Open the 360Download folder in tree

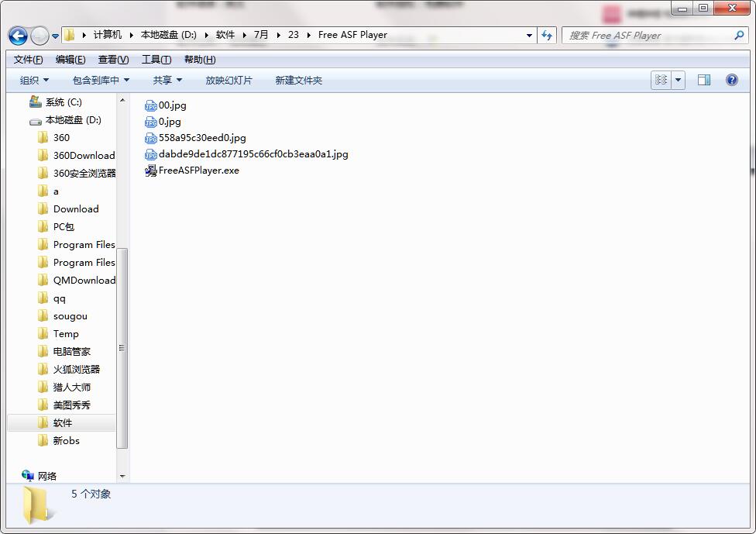click(84, 155)
